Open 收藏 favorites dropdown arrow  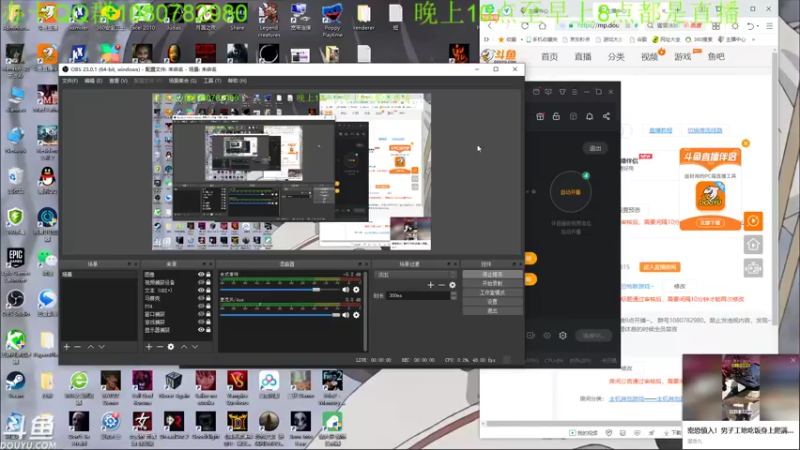(521, 39)
